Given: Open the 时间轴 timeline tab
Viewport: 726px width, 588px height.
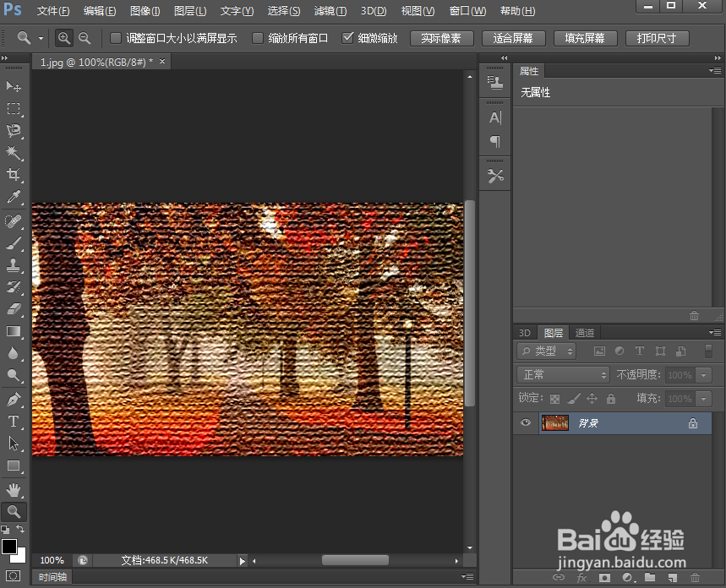Looking at the screenshot, I should coord(52,577).
